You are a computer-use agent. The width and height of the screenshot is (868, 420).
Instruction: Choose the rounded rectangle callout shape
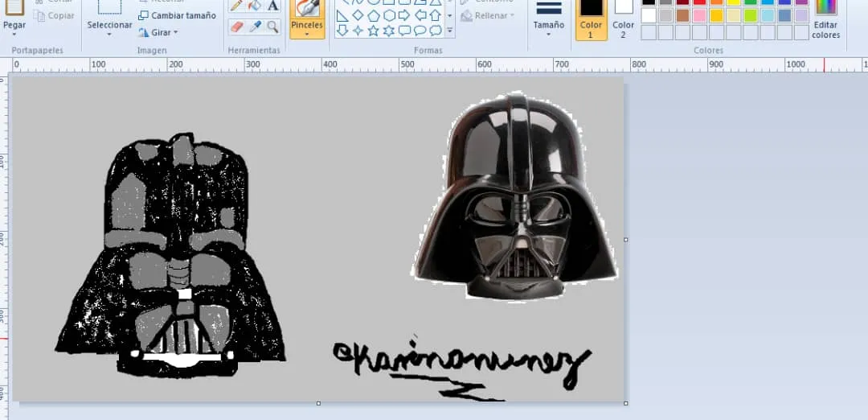pyautogui.click(x=404, y=31)
